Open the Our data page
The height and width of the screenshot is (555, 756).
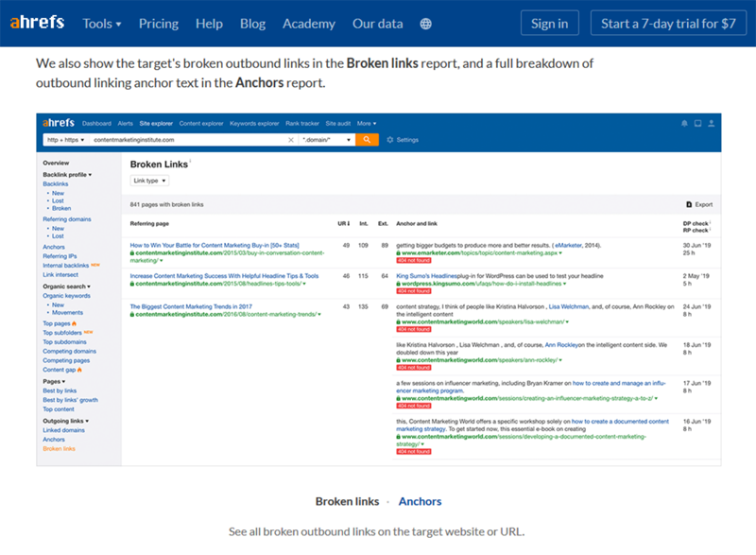[x=377, y=24]
